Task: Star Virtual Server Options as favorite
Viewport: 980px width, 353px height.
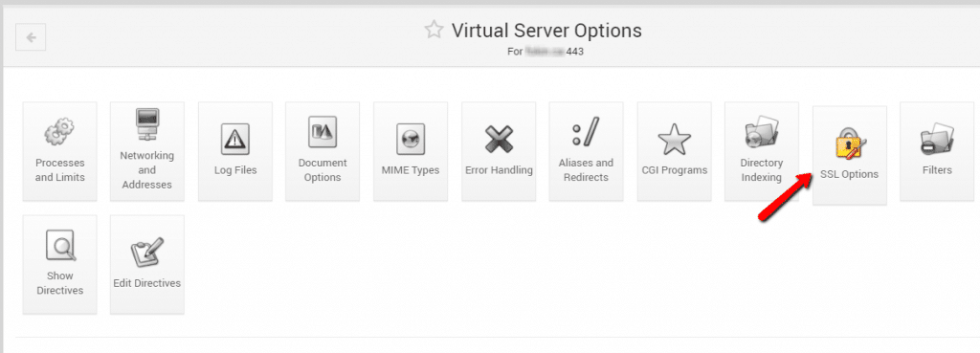Action: [x=434, y=30]
